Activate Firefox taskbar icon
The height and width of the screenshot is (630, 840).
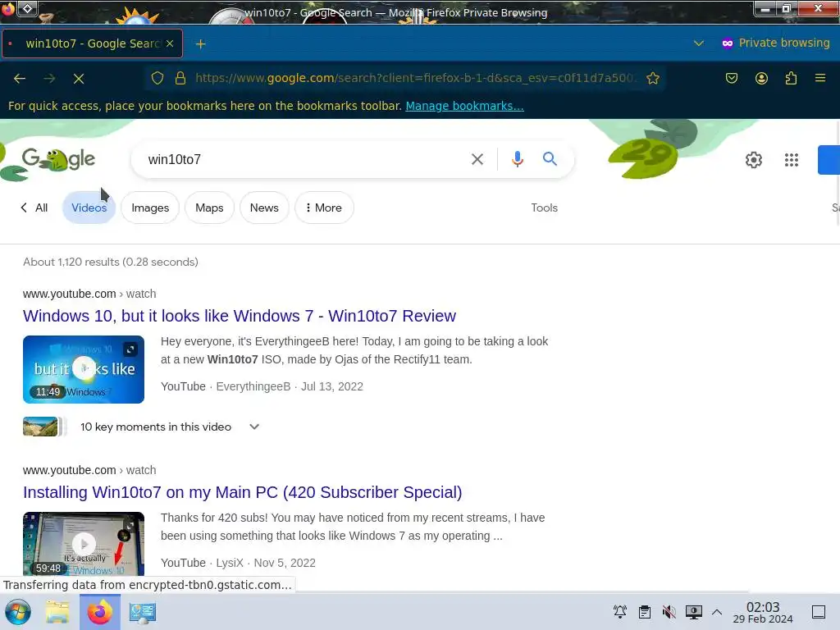[x=100, y=612]
